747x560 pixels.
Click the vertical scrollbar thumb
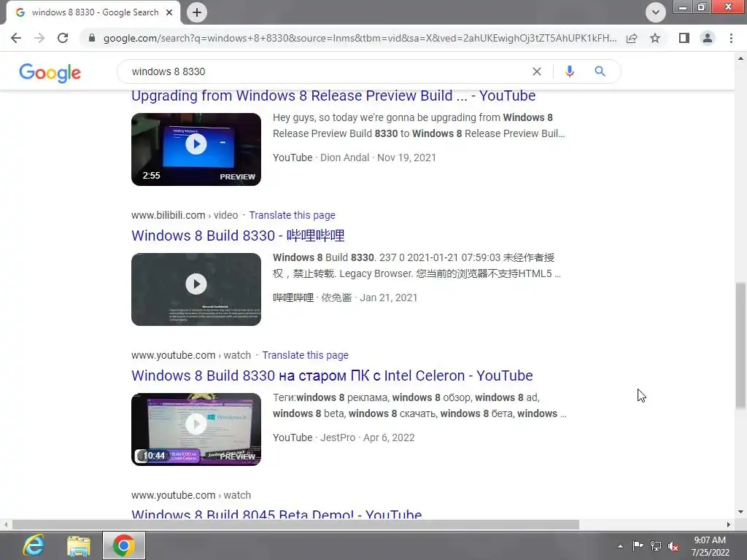click(740, 345)
